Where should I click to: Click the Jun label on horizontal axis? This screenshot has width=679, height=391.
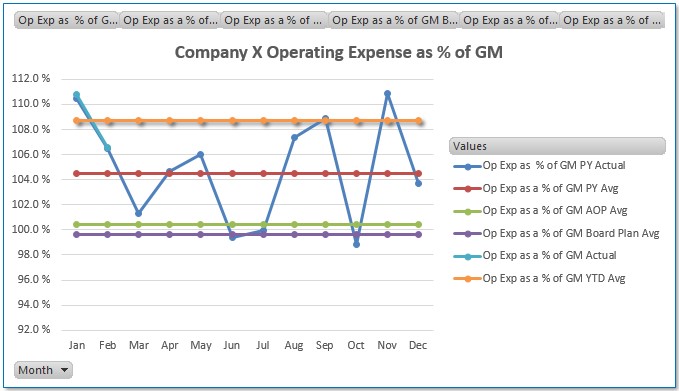pos(232,345)
